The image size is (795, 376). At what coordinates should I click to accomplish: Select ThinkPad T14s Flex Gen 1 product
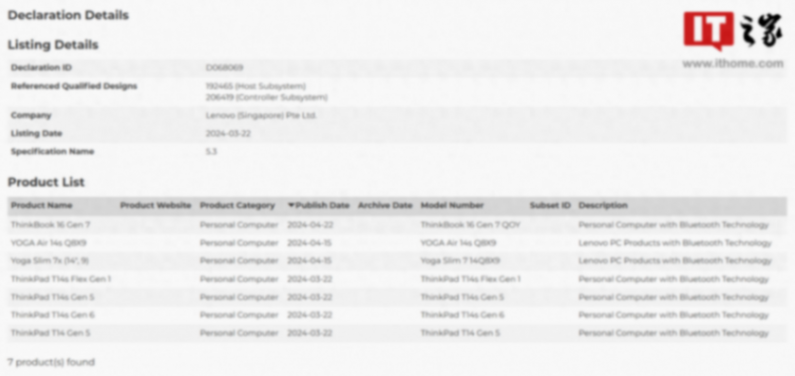click(x=61, y=279)
